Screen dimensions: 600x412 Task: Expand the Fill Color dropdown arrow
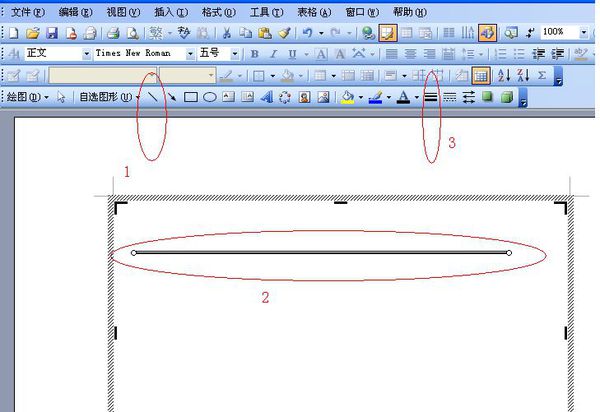(360, 98)
